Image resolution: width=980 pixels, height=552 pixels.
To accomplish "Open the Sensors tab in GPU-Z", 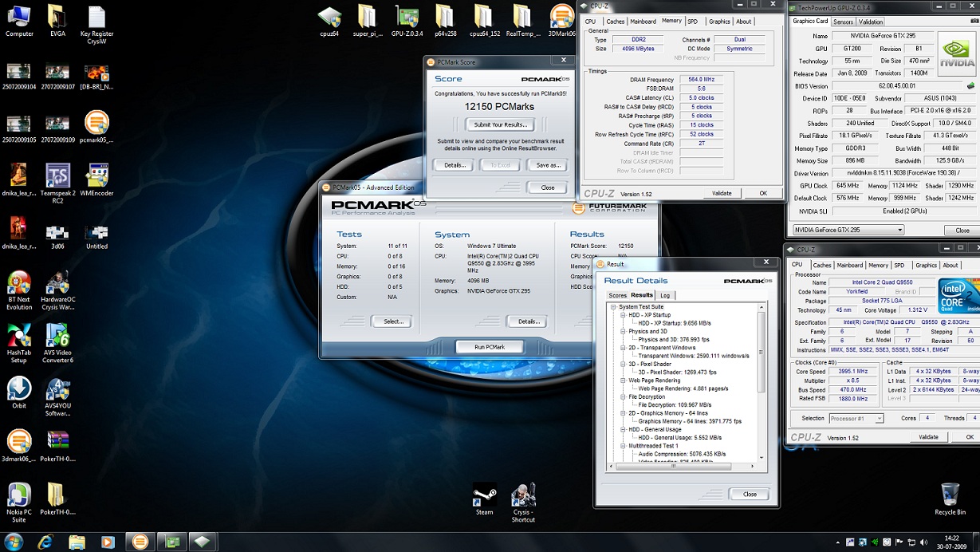I will point(843,22).
